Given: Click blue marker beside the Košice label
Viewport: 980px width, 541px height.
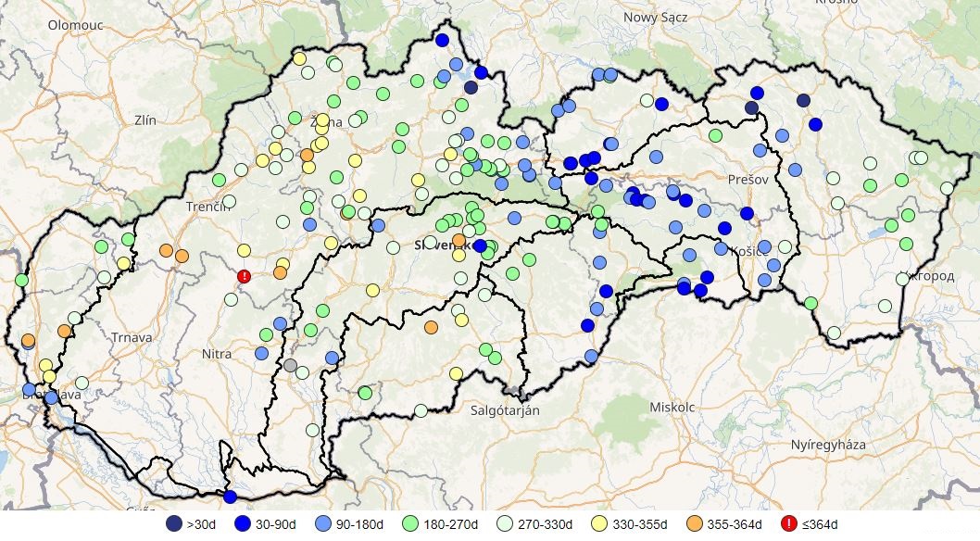Looking at the screenshot, I should click(x=721, y=248).
